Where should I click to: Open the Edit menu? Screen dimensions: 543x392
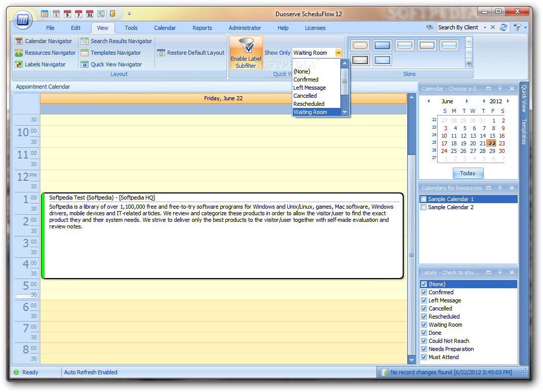pos(75,28)
